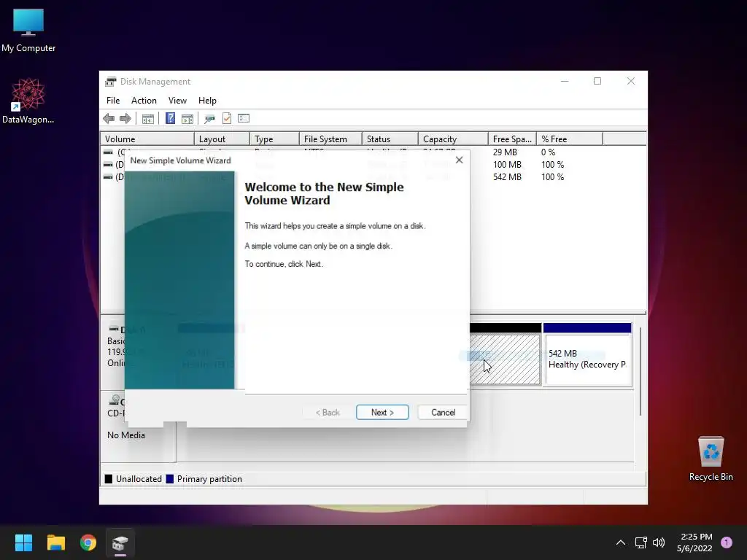
Task: Select the 542 MB free space cell in list
Action: click(507, 177)
